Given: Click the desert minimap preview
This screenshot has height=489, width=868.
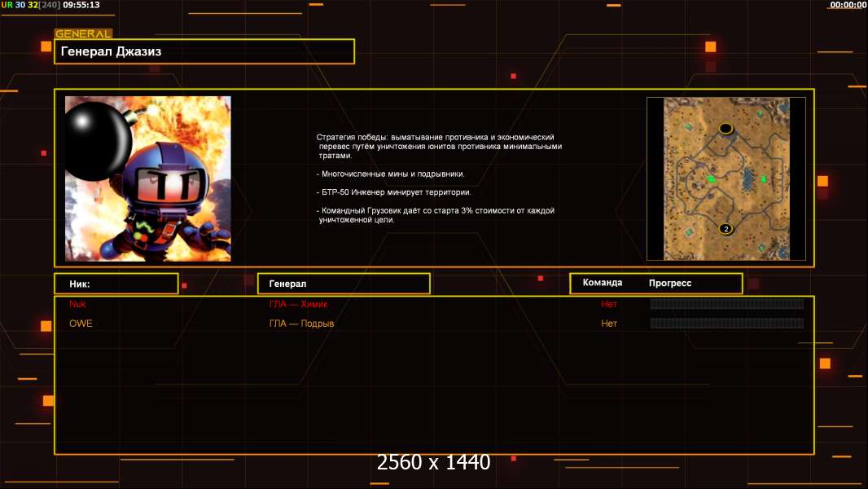Looking at the screenshot, I should pyautogui.click(x=726, y=178).
